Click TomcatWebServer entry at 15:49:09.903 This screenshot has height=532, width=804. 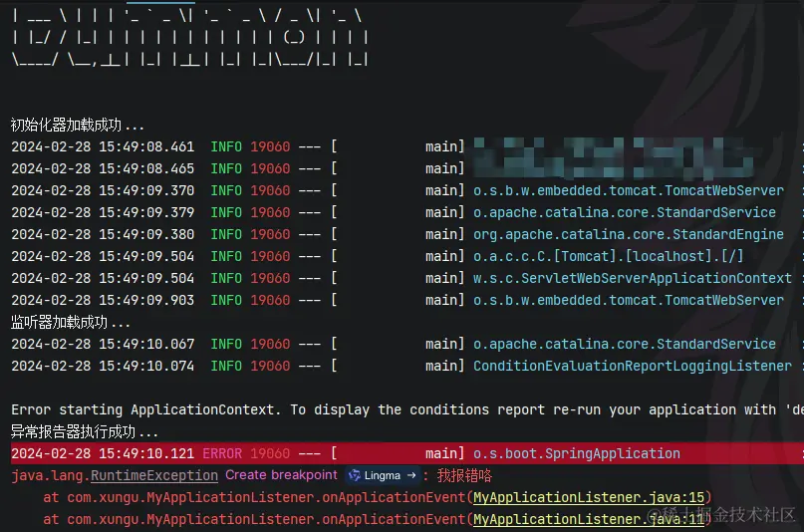(628, 300)
